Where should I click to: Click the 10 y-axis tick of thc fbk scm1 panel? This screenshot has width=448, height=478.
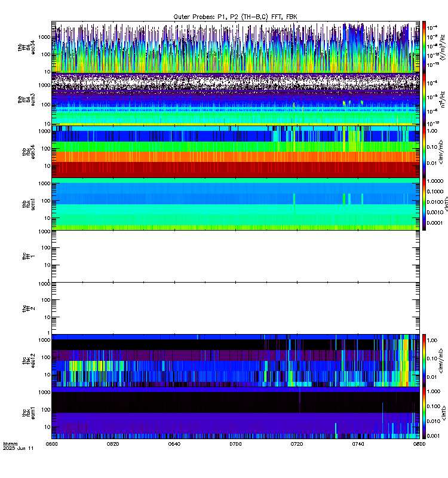[47, 427]
